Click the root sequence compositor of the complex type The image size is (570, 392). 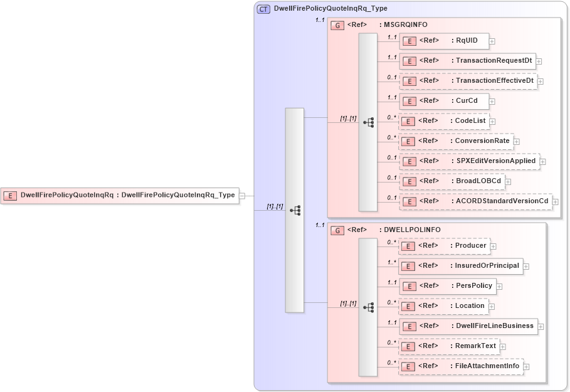click(x=295, y=209)
